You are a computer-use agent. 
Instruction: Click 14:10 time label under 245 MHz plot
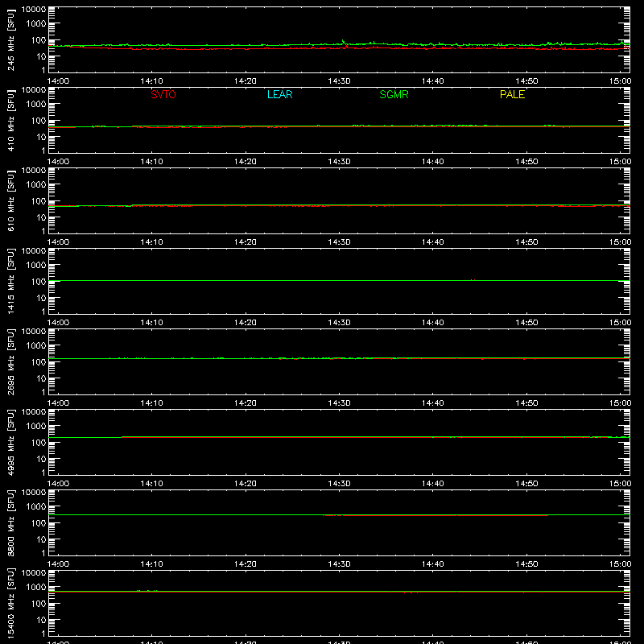click(x=151, y=81)
